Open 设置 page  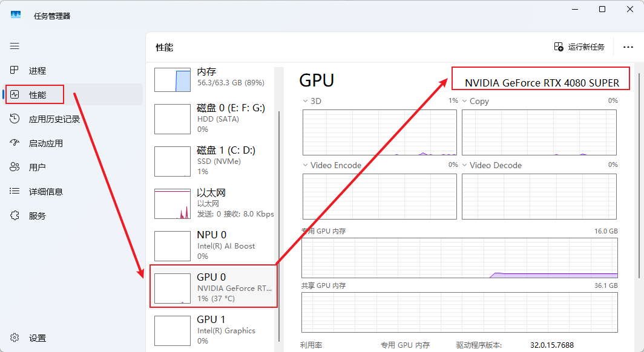click(73, 338)
